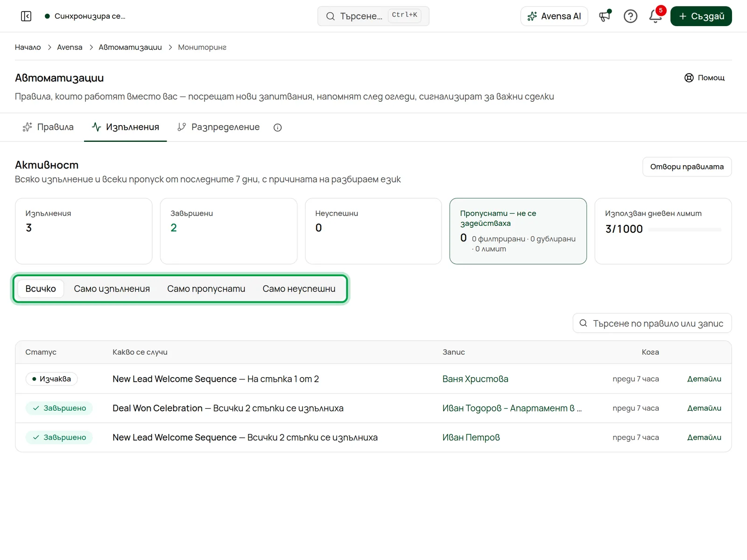The image size is (747, 560).
Task: Open the announcements megaphone icon
Action: [x=605, y=16]
